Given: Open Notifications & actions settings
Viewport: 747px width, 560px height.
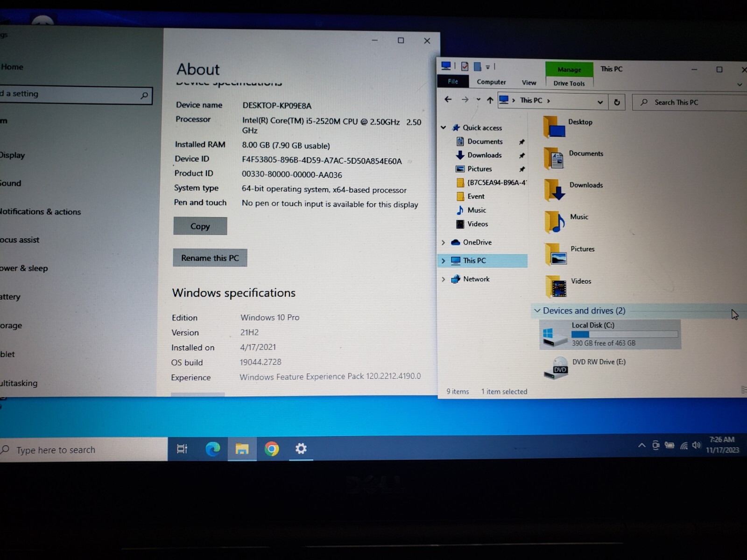Looking at the screenshot, I should 41,211.
